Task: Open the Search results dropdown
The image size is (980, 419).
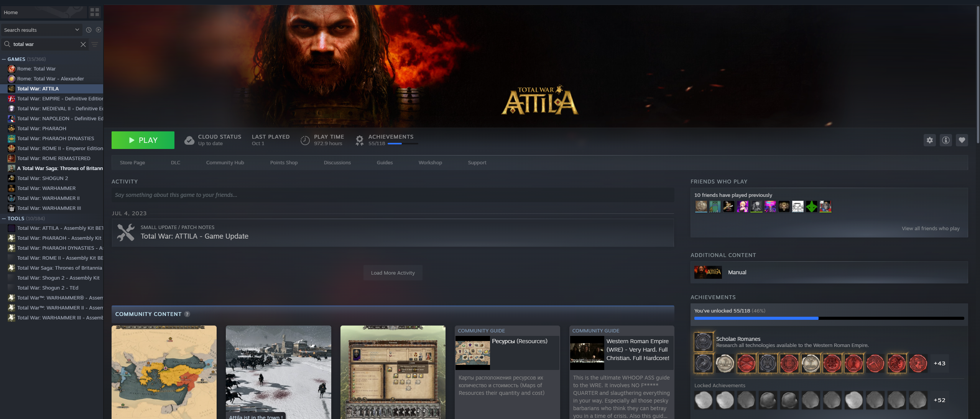Action: point(41,30)
